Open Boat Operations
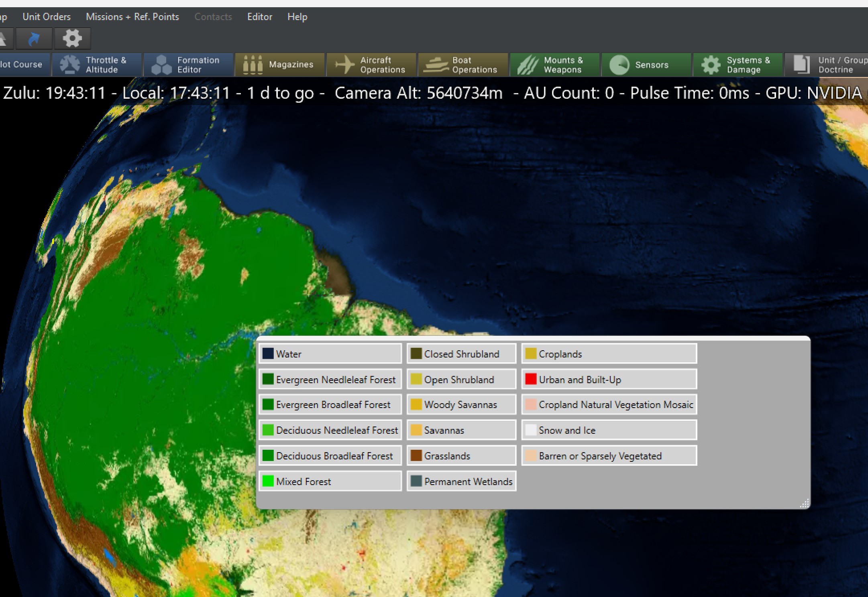 point(463,65)
